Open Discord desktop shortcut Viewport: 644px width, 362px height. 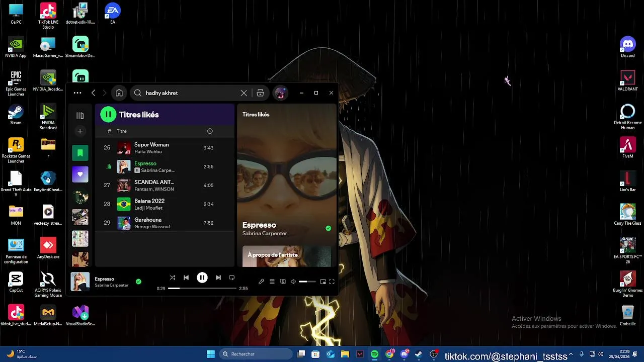[628, 47]
